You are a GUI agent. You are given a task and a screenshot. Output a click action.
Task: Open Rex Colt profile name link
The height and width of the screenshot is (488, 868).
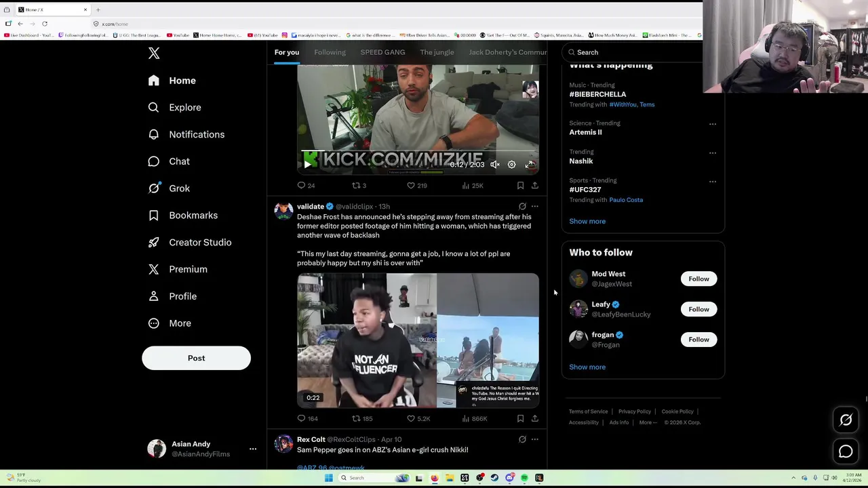tap(311, 439)
